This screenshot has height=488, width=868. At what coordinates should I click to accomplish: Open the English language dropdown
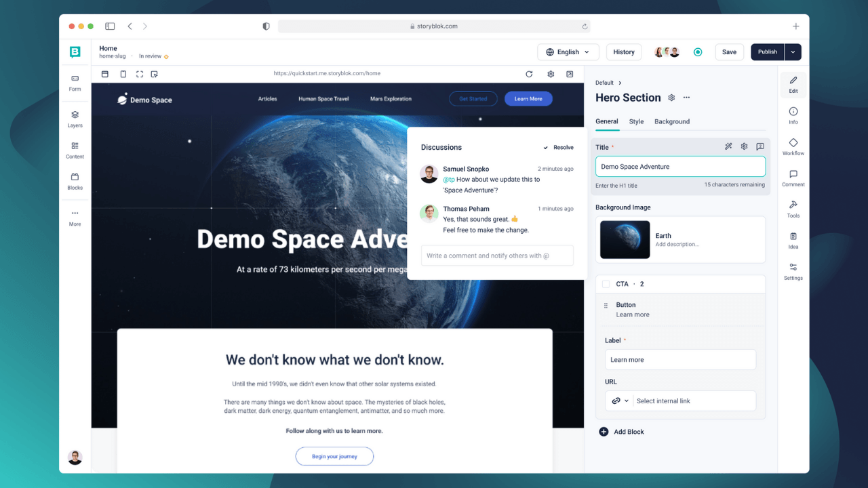coord(568,52)
